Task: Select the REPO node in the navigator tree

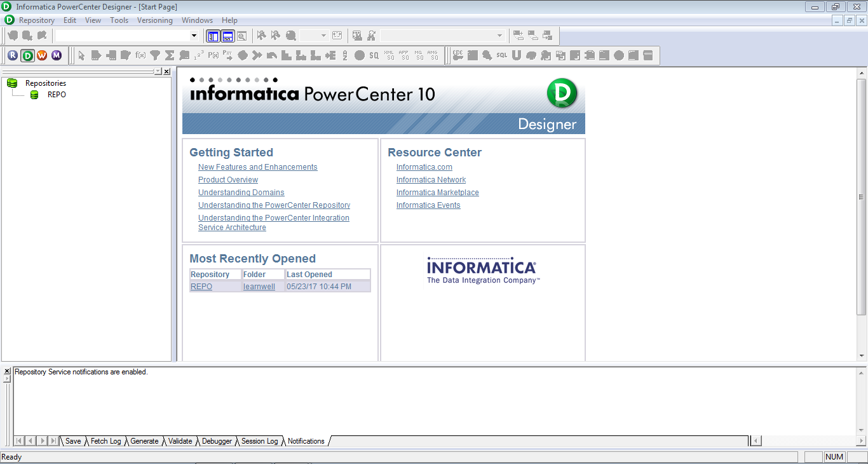Action: [57, 95]
